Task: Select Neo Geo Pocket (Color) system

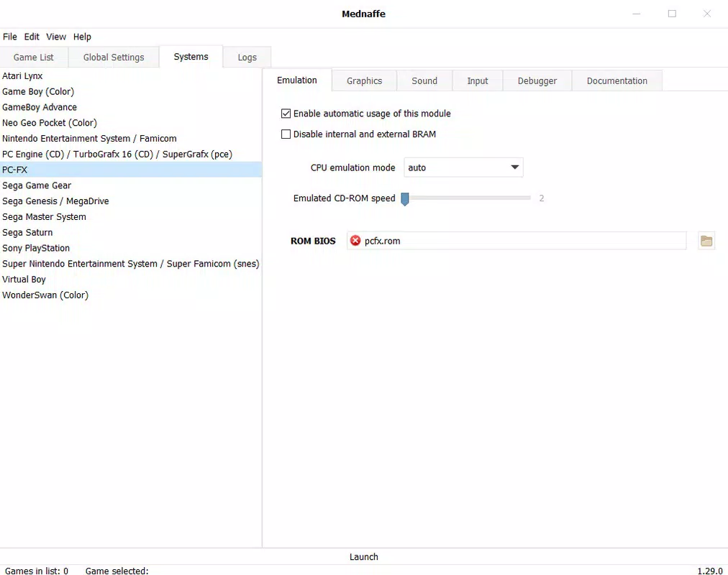Action: click(131, 123)
